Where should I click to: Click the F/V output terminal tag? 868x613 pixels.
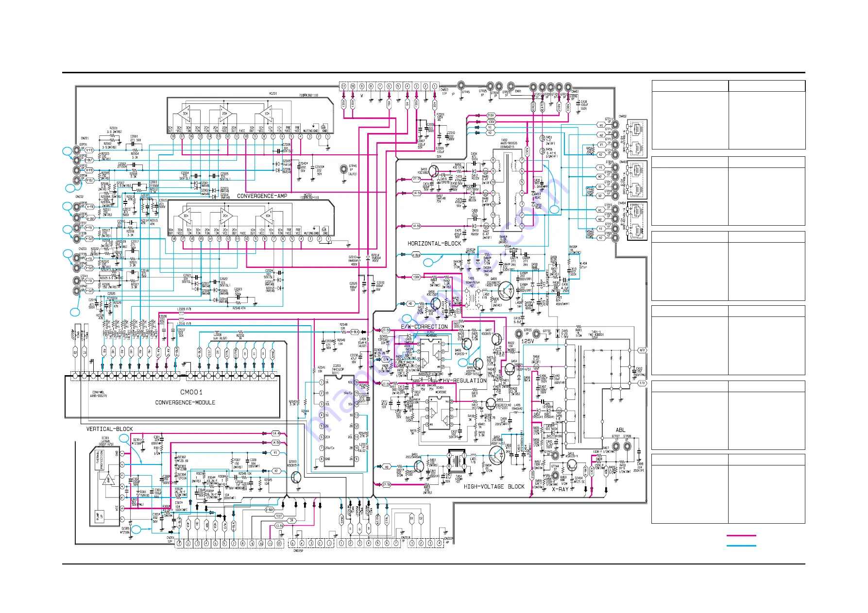pyautogui.click(x=642, y=383)
